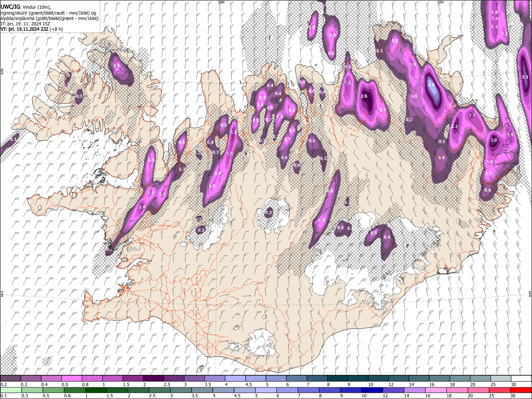The width and height of the screenshot is (532, 399).
Task: Click the '4.6' precipitation value on the map
Action: pos(431,85)
